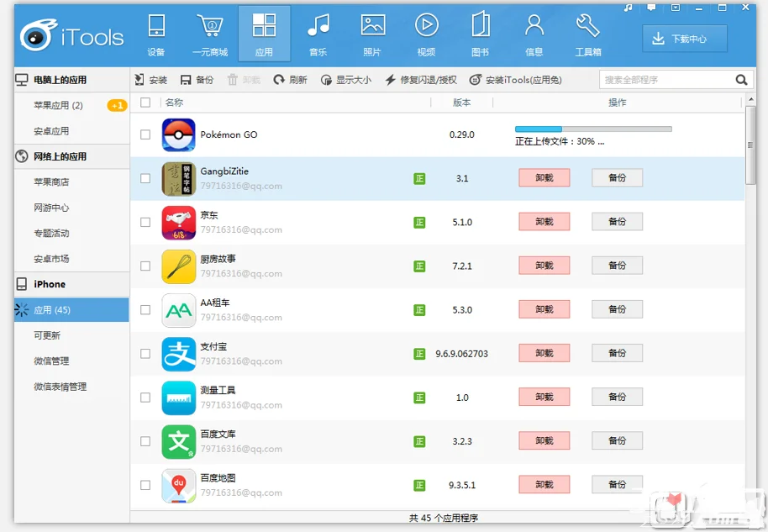Viewport: 768px width, 532px height.
Task: Collapse the 网络上的应用 section header
Action: 71,156
